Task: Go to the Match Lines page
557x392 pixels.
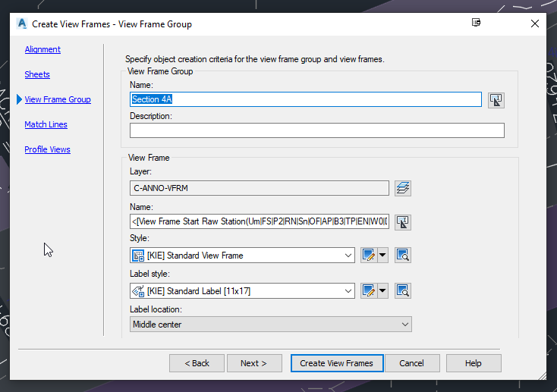Action: 46,124
